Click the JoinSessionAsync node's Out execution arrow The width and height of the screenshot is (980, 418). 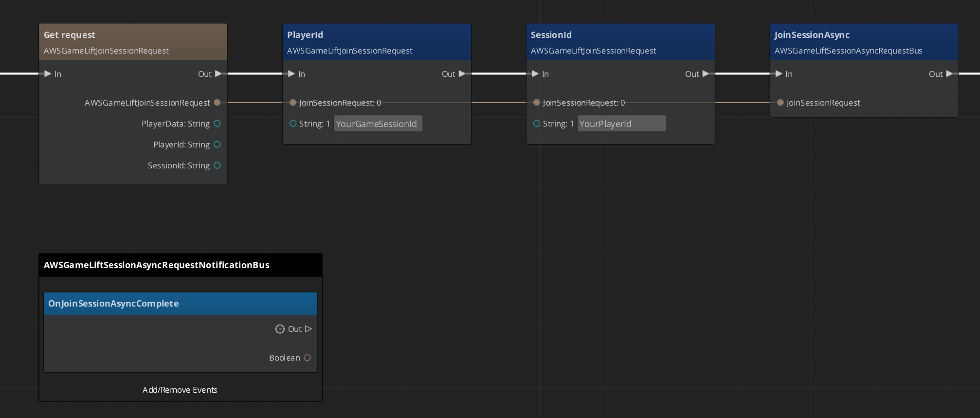[x=949, y=74]
